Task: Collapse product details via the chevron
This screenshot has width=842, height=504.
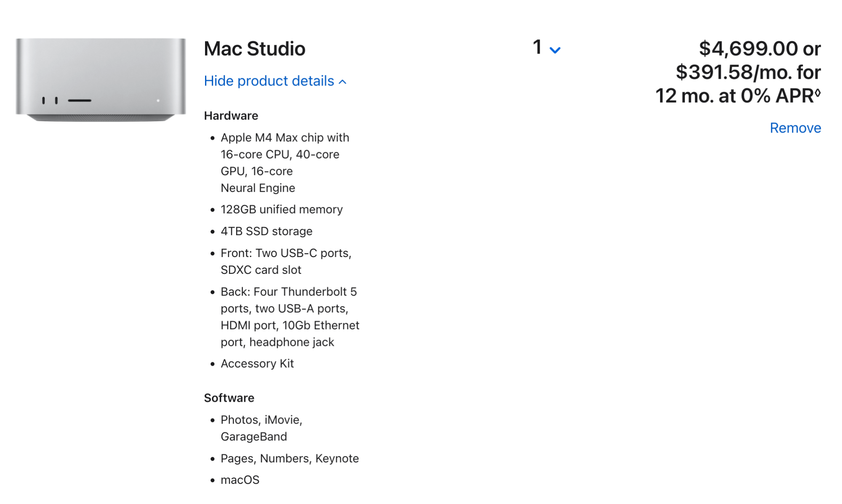Action: click(x=342, y=81)
